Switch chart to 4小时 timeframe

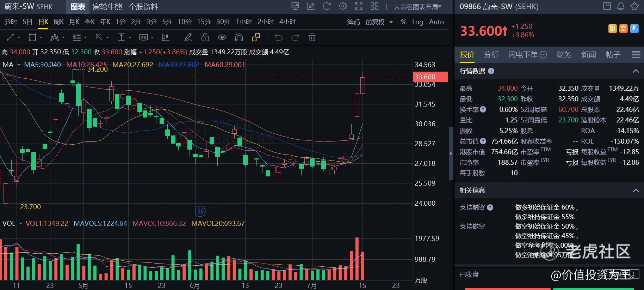point(287,22)
